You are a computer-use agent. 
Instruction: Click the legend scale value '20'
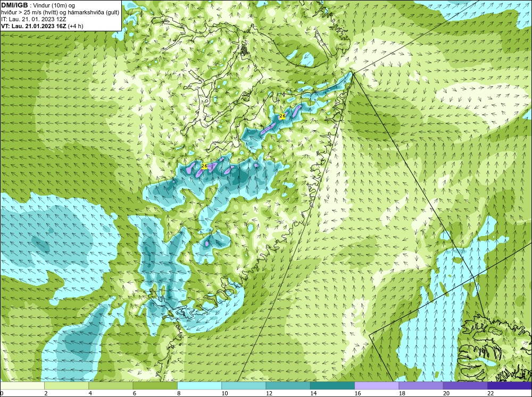(x=446, y=393)
